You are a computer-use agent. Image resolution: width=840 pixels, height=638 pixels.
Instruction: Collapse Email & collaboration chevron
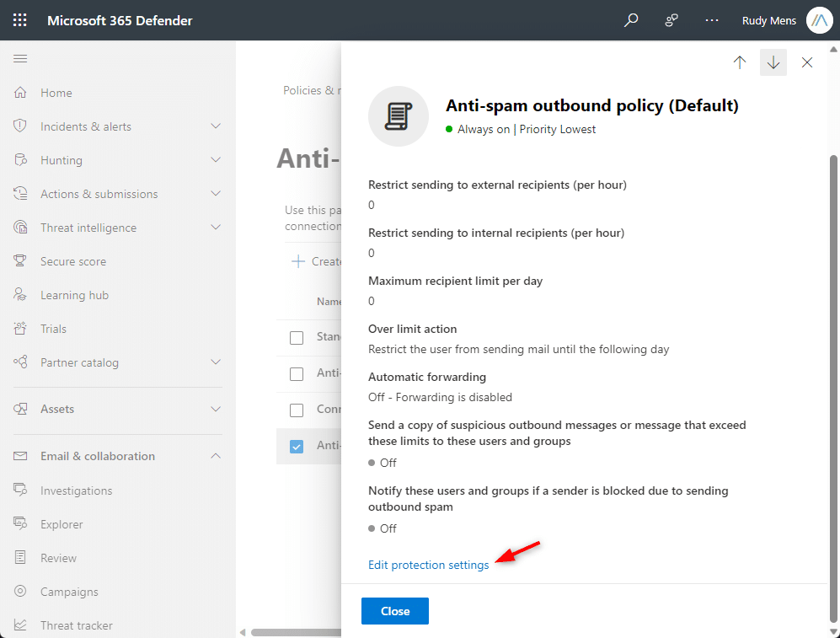(216, 456)
